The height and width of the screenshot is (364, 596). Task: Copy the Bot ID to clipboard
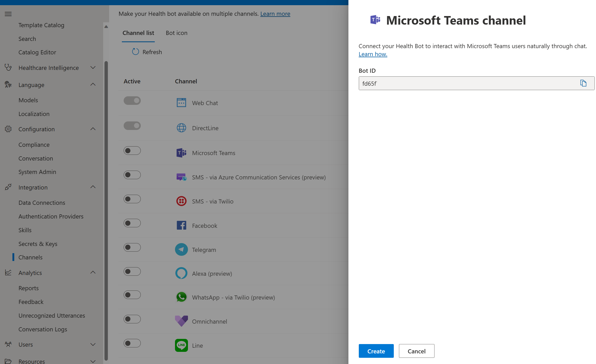point(583,83)
